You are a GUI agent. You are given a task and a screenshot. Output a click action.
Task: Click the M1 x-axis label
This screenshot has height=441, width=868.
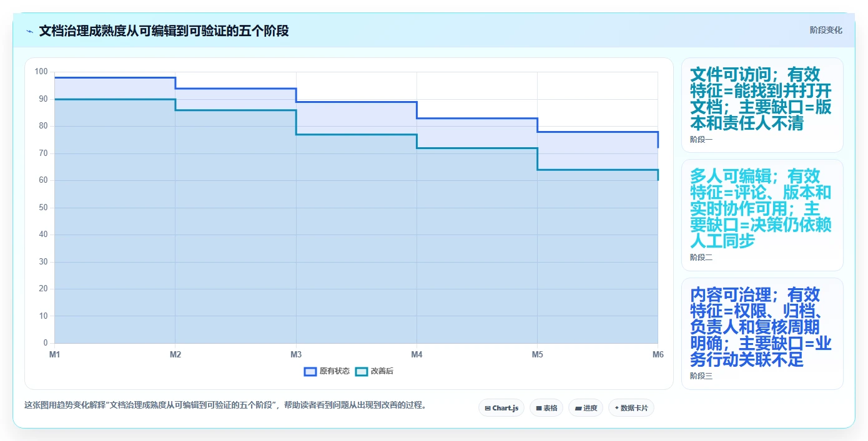point(55,354)
